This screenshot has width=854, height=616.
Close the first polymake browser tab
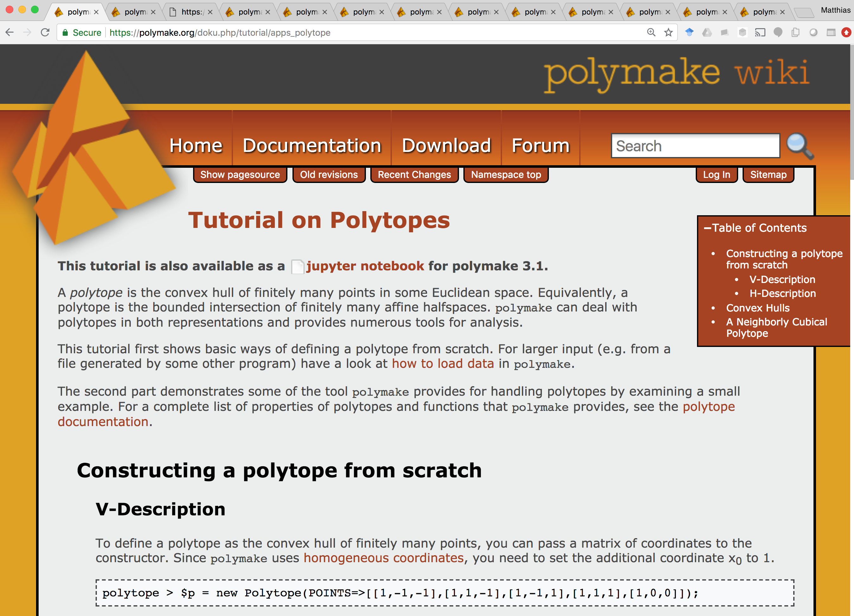pos(97,12)
